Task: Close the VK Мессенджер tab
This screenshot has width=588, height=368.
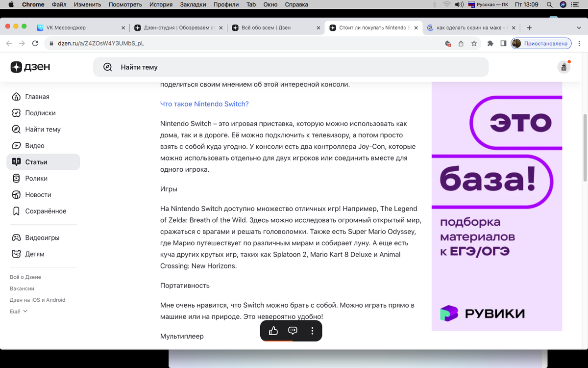Action: point(123,28)
